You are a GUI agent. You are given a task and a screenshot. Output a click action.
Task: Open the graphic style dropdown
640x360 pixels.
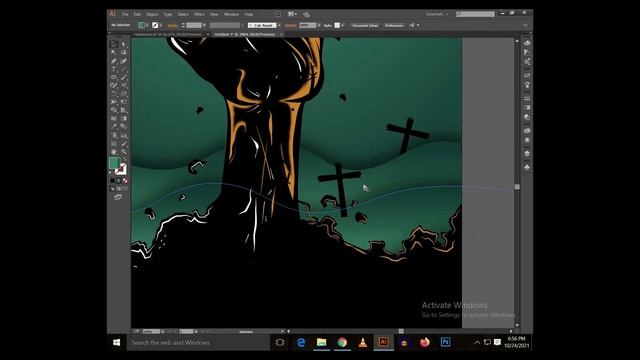click(342, 25)
